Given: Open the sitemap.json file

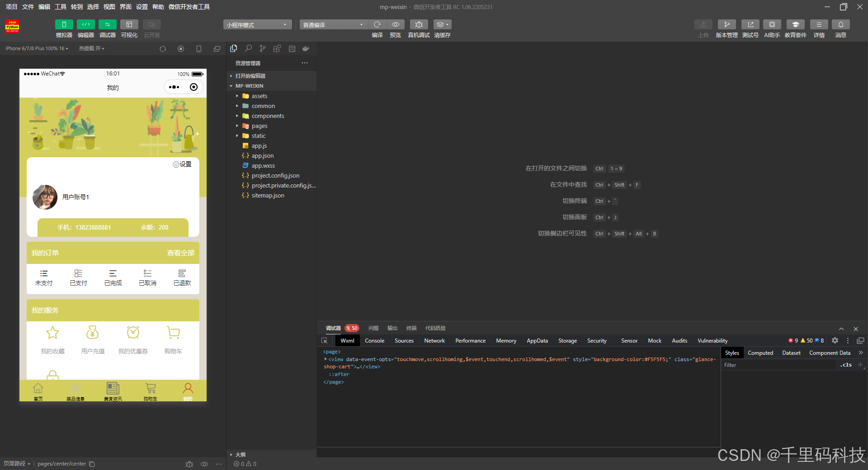Looking at the screenshot, I should [271, 195].
